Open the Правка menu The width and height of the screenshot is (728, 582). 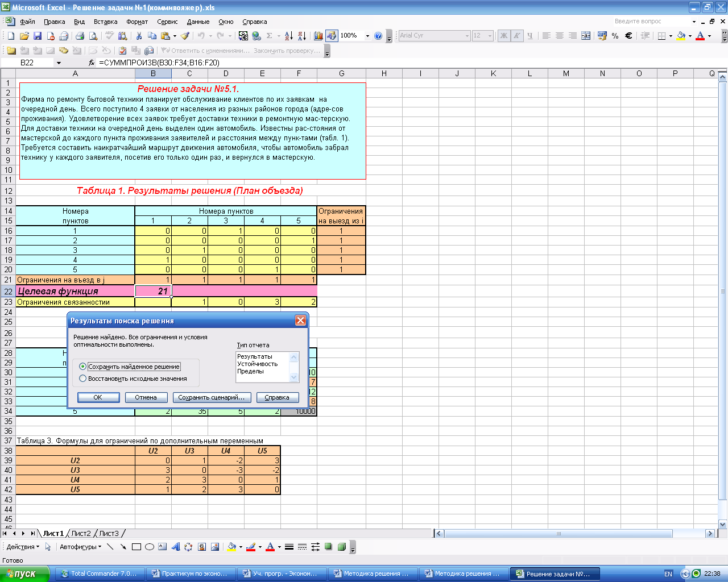(x=54, y=22)
